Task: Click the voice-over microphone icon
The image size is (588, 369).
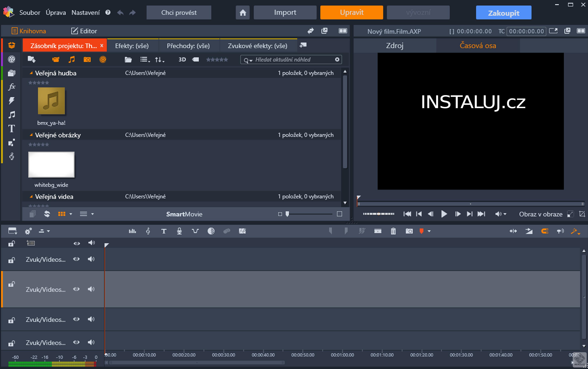Action: (179, 231)
